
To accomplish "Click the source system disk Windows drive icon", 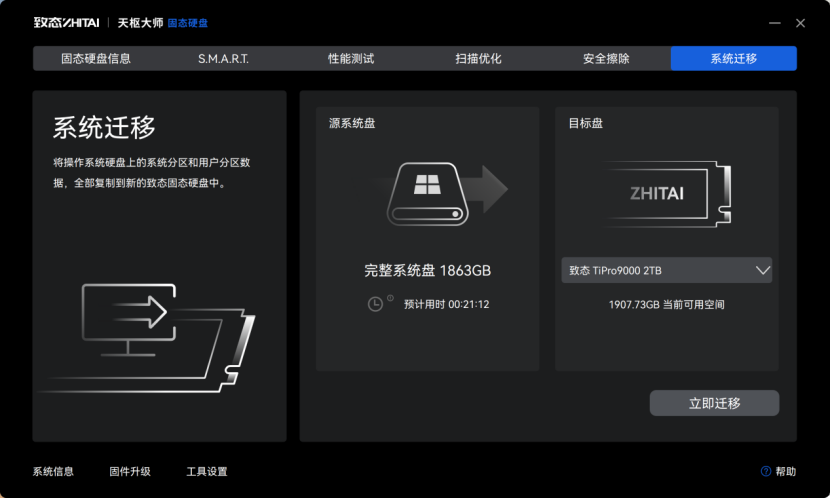I will (428, 193).
